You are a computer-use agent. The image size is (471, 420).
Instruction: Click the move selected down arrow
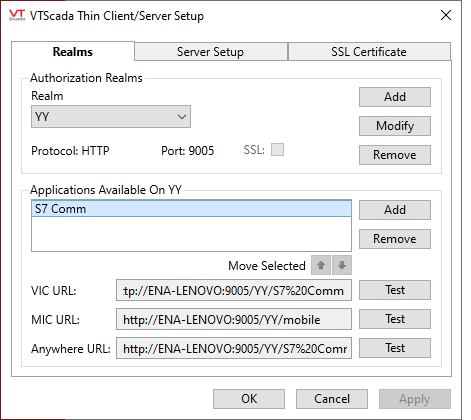point(342,265)
